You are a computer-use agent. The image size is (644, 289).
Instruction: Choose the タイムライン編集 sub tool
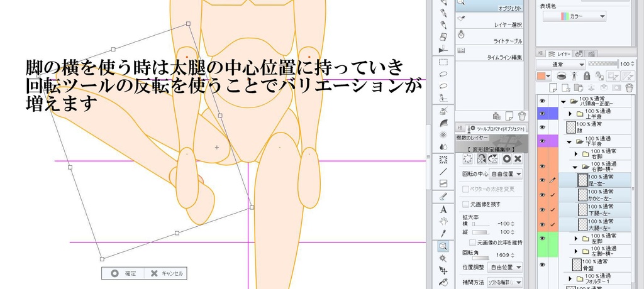pyautogui.click(x=489, y=54)
